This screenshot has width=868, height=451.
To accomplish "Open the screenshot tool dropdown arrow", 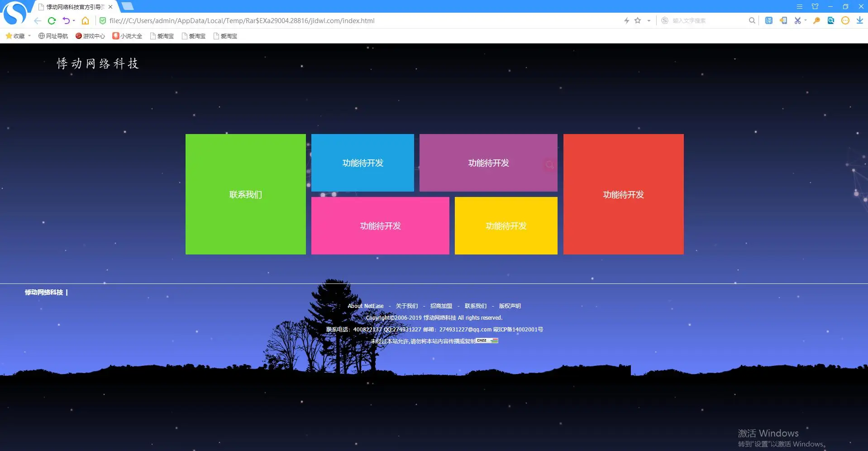I will tap(806, 20).
